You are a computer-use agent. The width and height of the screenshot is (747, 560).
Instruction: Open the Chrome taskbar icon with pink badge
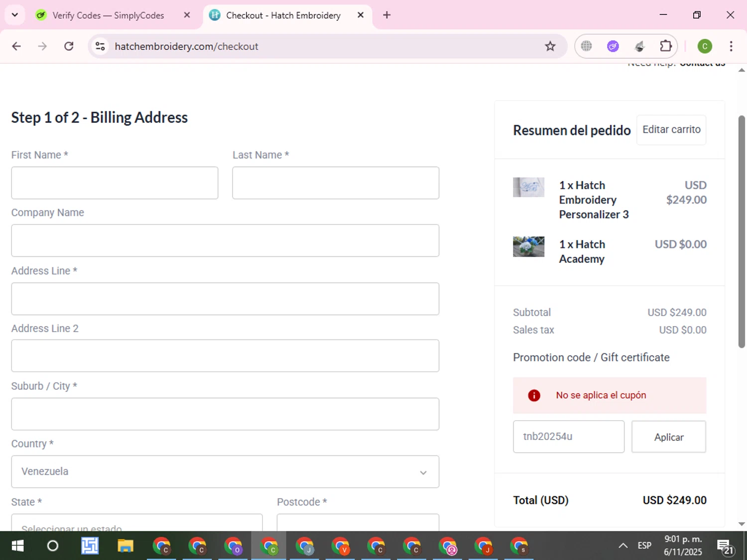pyautogui.click(x=448, y=546)
